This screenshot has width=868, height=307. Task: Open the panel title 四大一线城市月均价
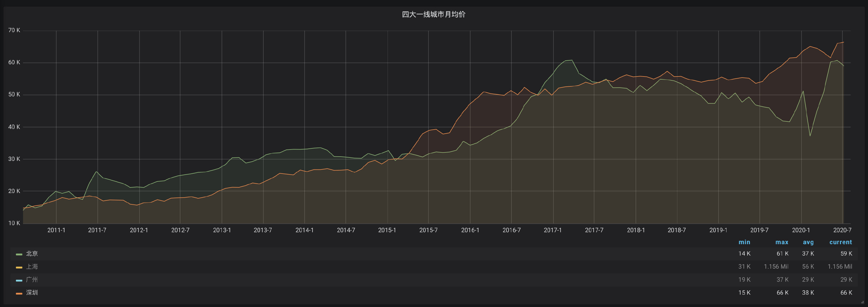coord(433,14)
